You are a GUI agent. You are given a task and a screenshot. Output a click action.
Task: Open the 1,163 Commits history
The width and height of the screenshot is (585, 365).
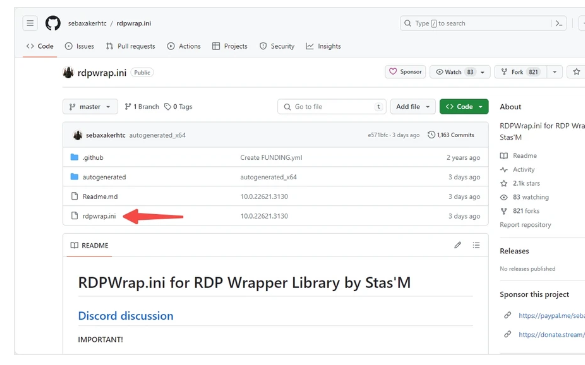451,135
